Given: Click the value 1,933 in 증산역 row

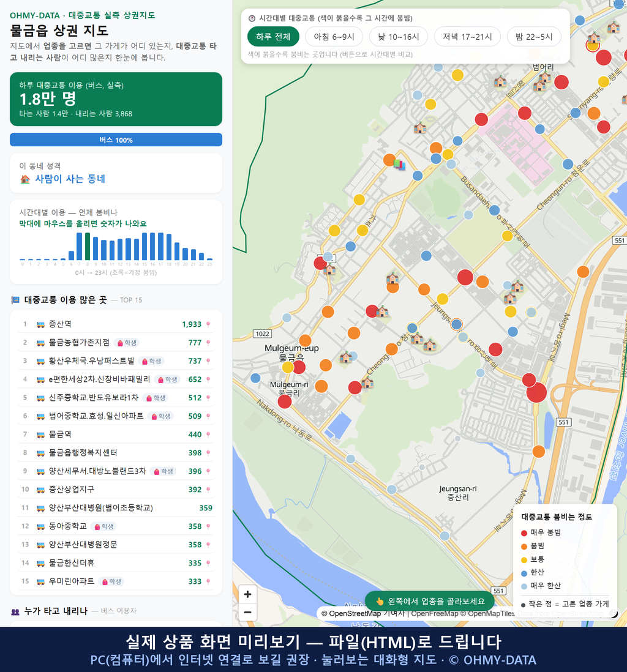Looking at the screenshot, I should tap(192, 324).
